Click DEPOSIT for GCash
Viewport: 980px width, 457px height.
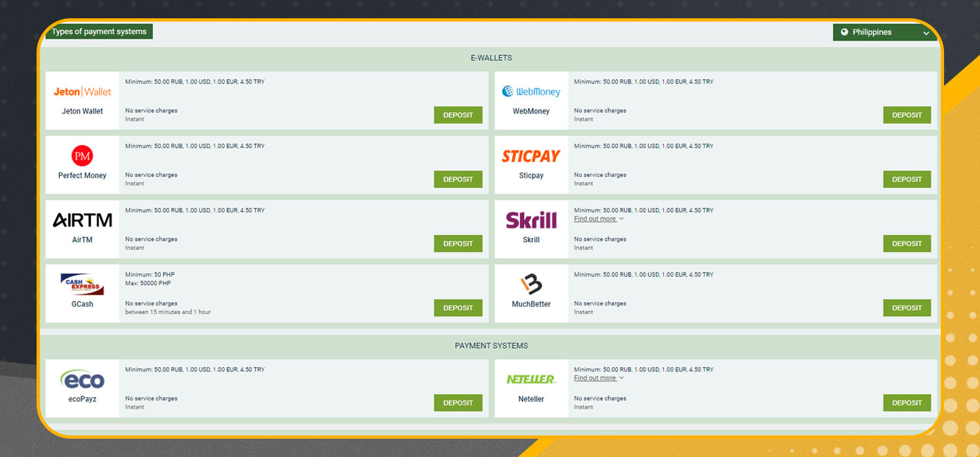(x=458, y=307)
